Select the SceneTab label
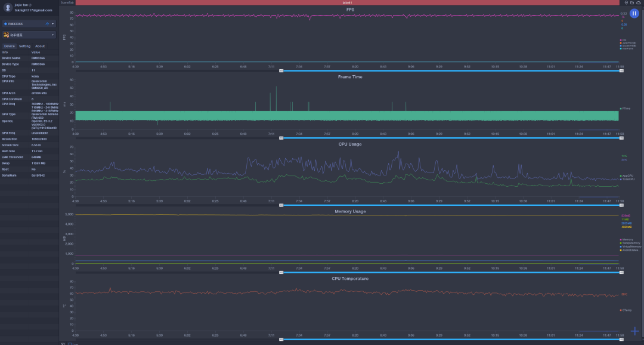Screen dimensions: 644x345 67,2
